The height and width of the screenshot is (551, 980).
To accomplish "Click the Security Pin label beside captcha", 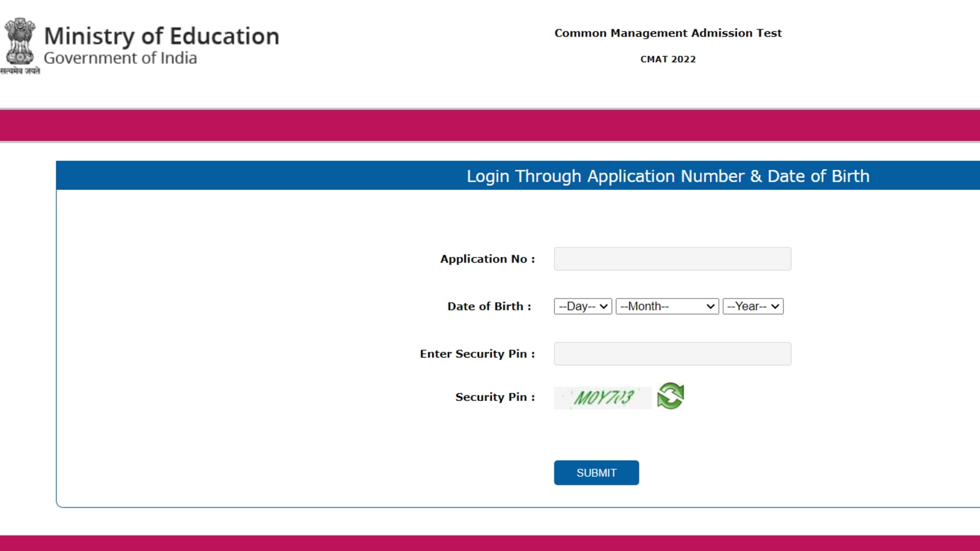I will [495, 397].
